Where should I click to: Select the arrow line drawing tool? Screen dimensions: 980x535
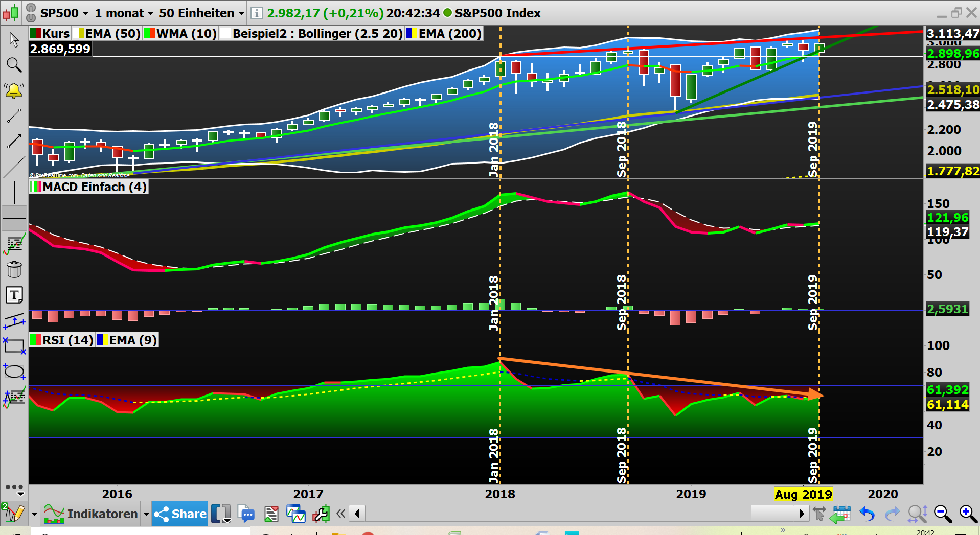tap(14, 141)
